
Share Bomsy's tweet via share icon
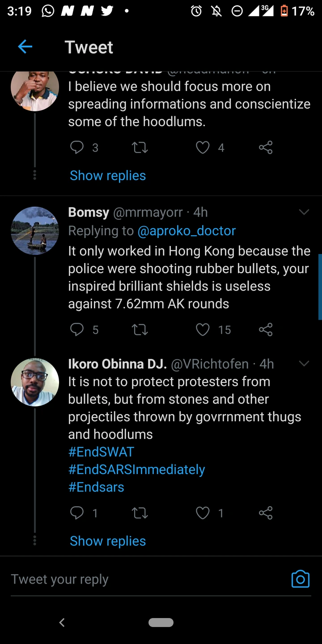(x=266, y=330)
